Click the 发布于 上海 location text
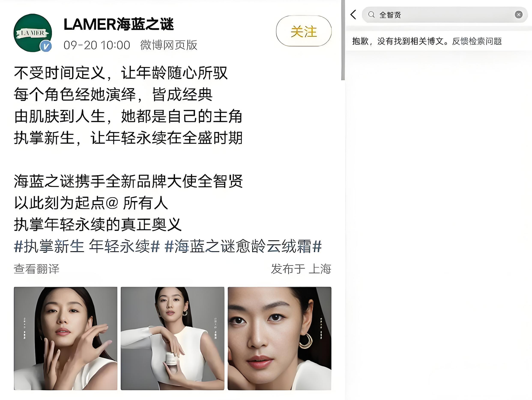Screen dimensions: 532x400 (x=301, y=269)
